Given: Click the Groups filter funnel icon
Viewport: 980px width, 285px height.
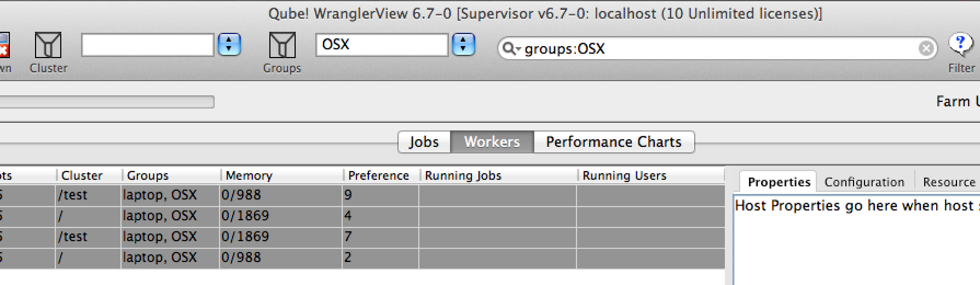Looking at the screenshot, I should (x=282, y=45).
